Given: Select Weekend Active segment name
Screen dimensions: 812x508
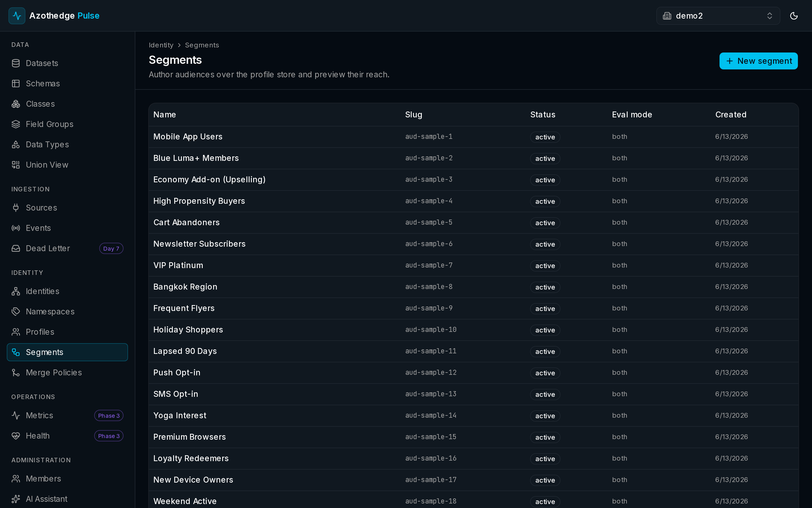Looking at the screenshot, I should pos(185,501).
